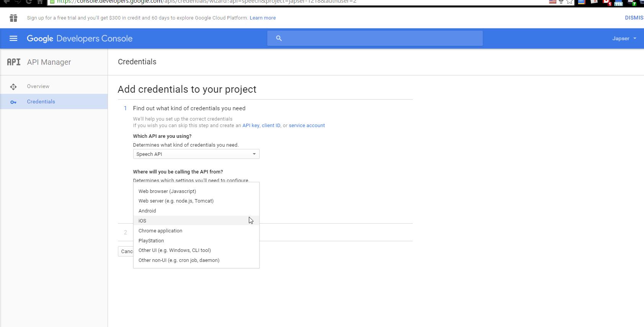Follow the service account link
The width and height of the screenshot is (644, 327).
[x=307, y=125]
